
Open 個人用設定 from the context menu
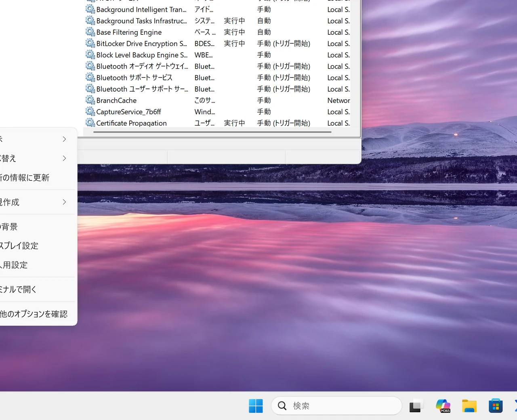pyautogui.click(x=37, y=265)
